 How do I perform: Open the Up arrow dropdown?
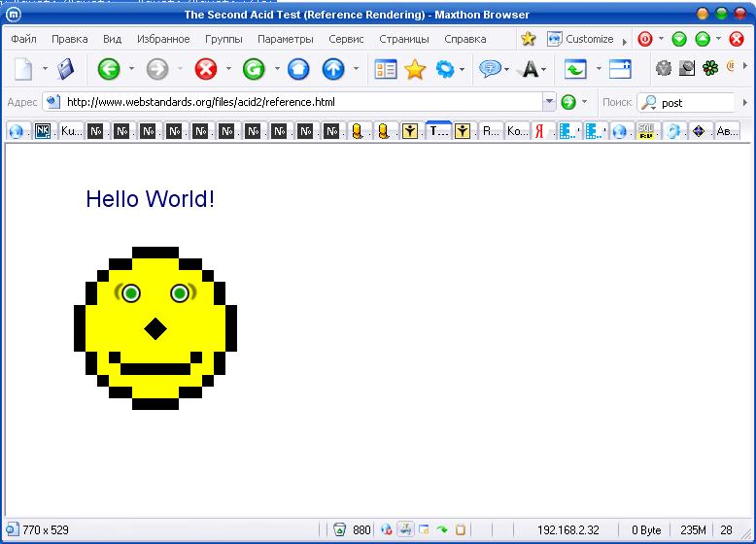[357, 69]
